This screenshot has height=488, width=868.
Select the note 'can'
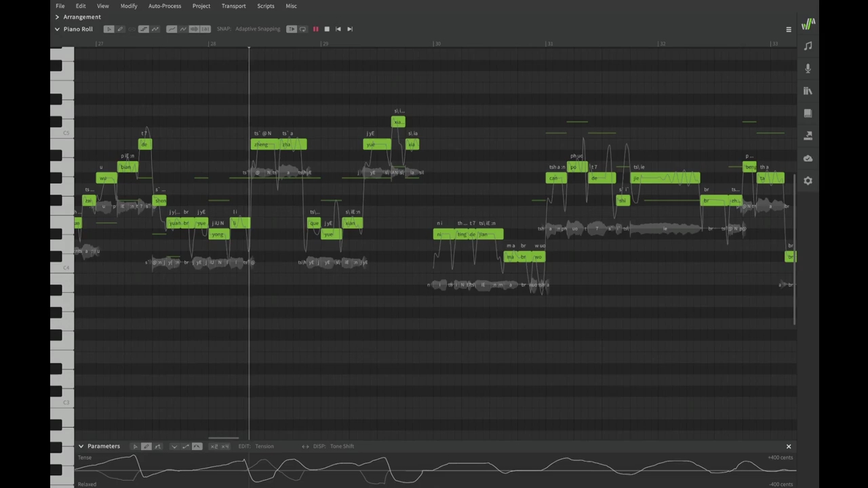(556, 178)
